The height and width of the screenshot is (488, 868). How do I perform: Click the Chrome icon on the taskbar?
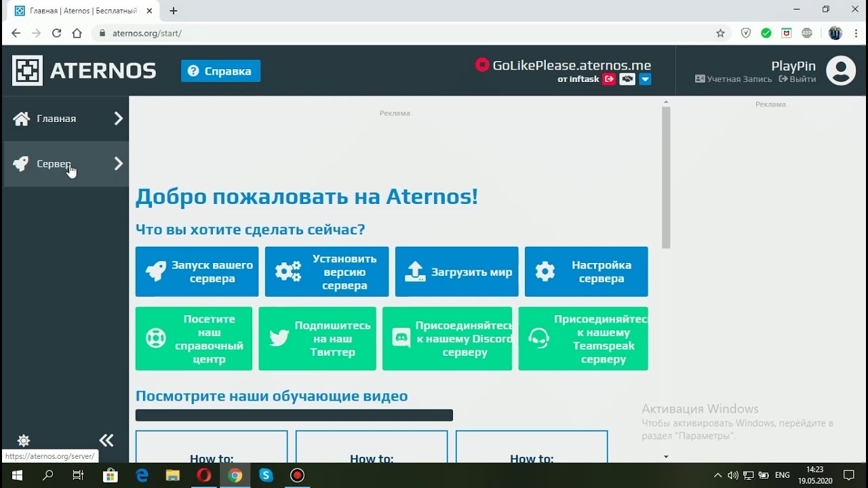point(235,475)
